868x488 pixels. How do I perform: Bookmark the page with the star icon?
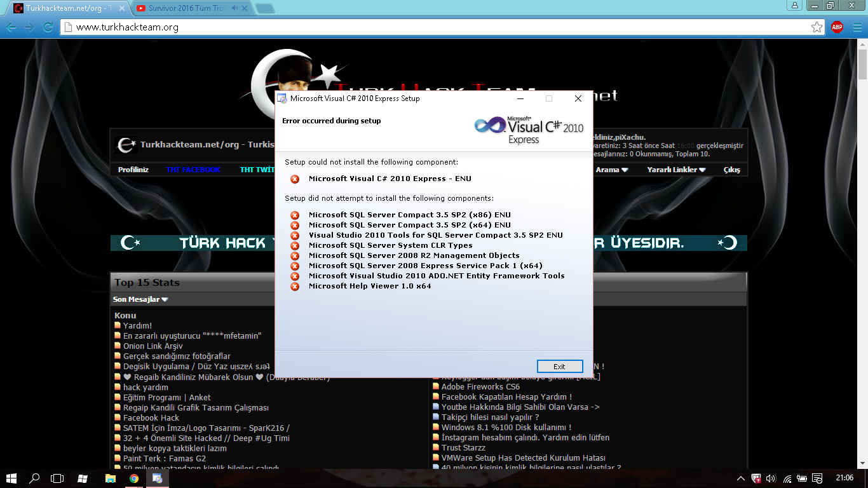pyautogui.click(x=817, y=27)
